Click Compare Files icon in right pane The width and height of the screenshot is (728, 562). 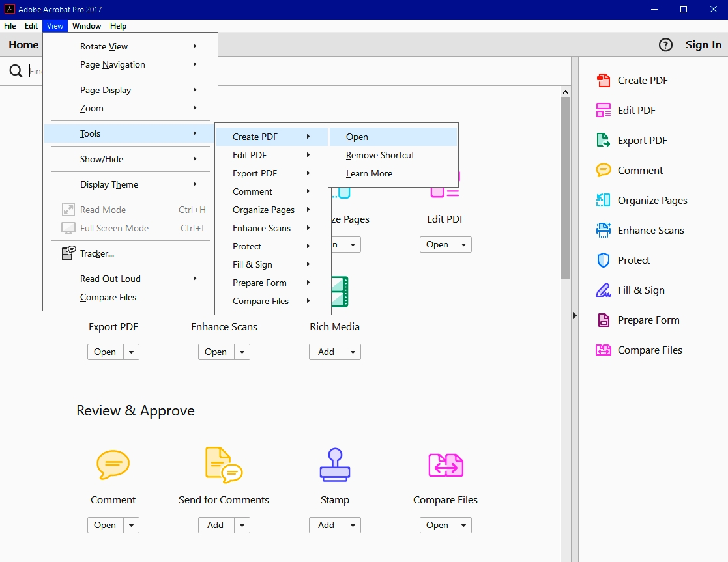(x=603, y=350)
